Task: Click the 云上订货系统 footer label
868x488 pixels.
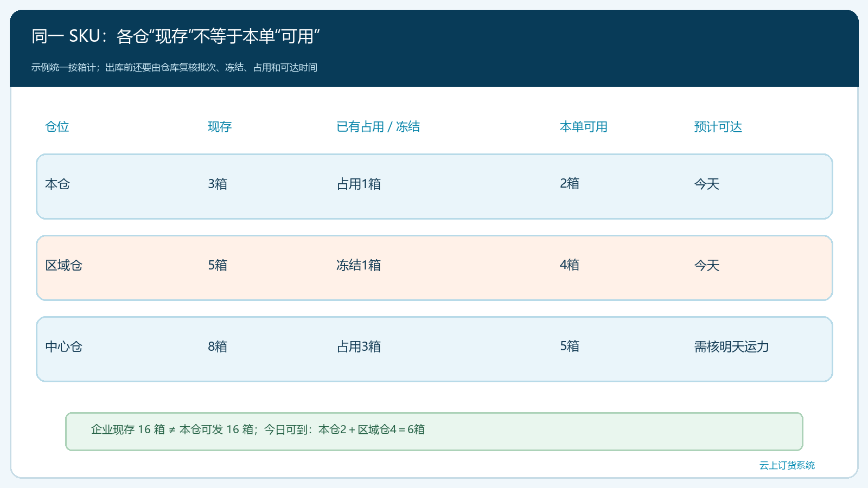Action: pyautogui.click(x=787, y=465)
